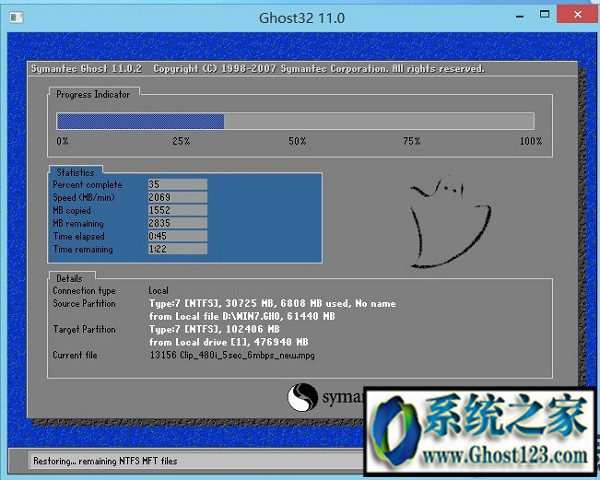Image resolution: width=600 pixels, height=480 pixels.
Task: Click the MB copied value 1552
Action: coord(178,210)
